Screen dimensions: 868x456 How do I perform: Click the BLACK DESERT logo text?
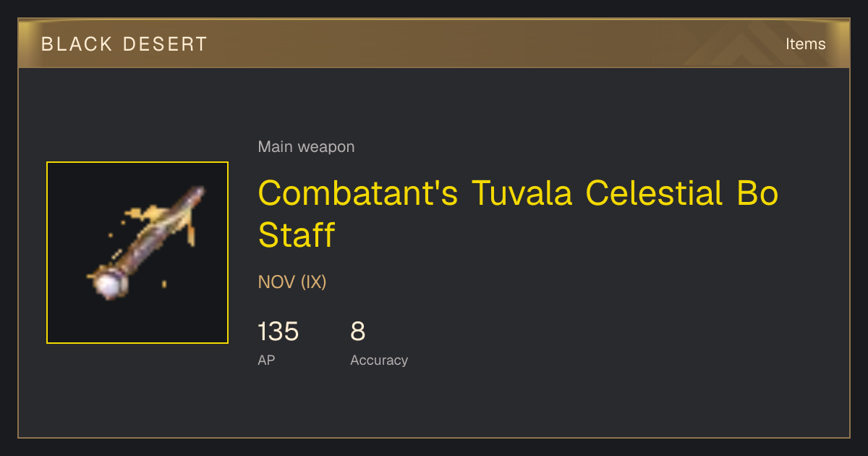(124, 44)
